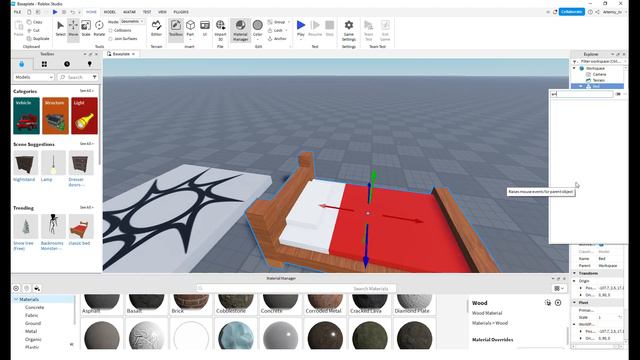640x360 pixels.
Task: Toggle the Material Manager ribbon button
Action: 240,30
